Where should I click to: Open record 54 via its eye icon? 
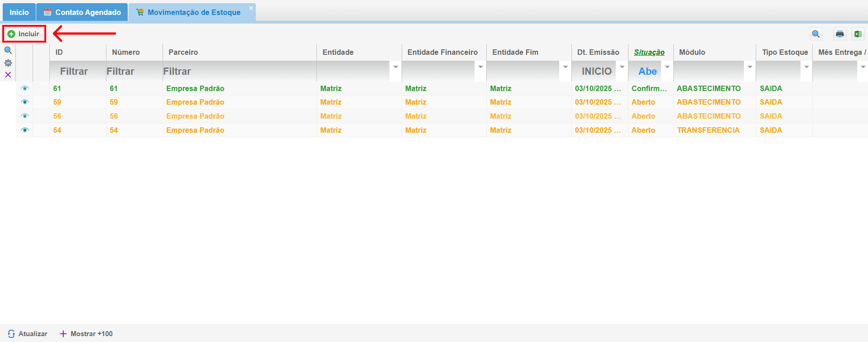(x=25, y=130)
